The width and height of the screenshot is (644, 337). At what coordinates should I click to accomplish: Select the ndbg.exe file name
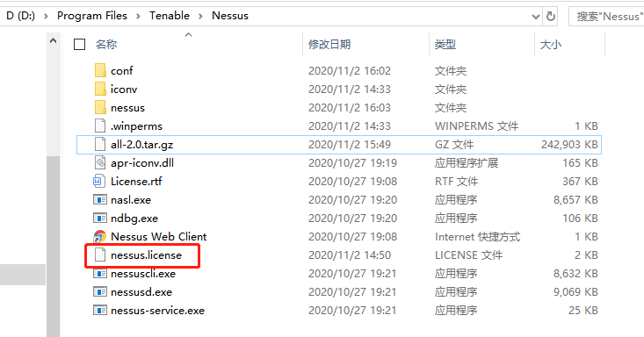point(134,218)
